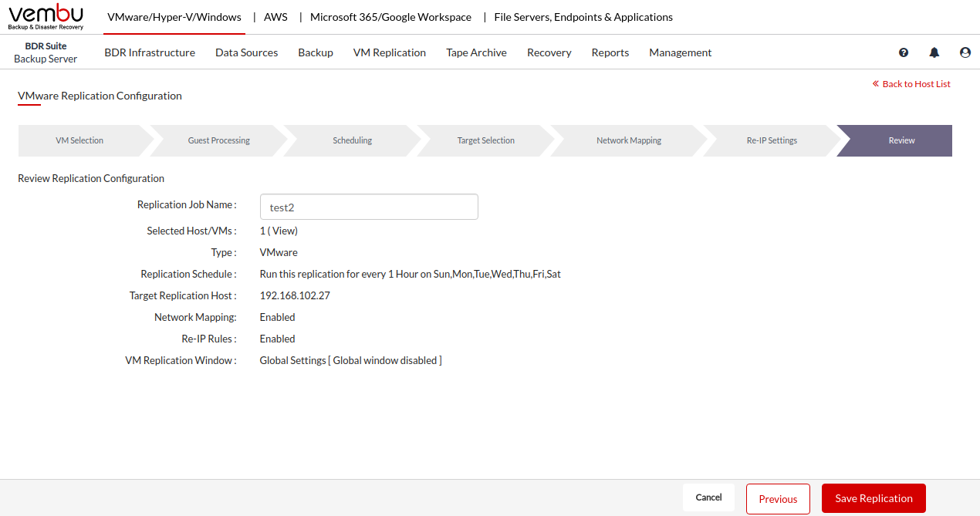View the selected Host/VMs list

coord(283,231)
